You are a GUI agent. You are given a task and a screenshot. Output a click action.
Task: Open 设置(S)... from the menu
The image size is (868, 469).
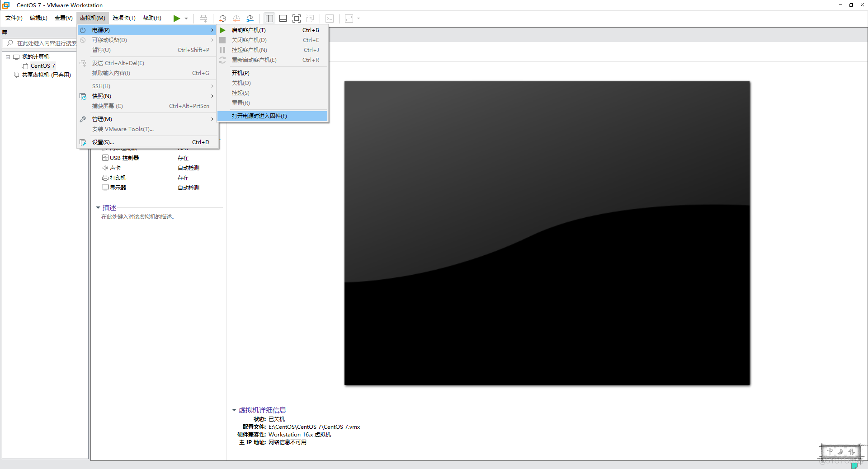pos(146,142)
